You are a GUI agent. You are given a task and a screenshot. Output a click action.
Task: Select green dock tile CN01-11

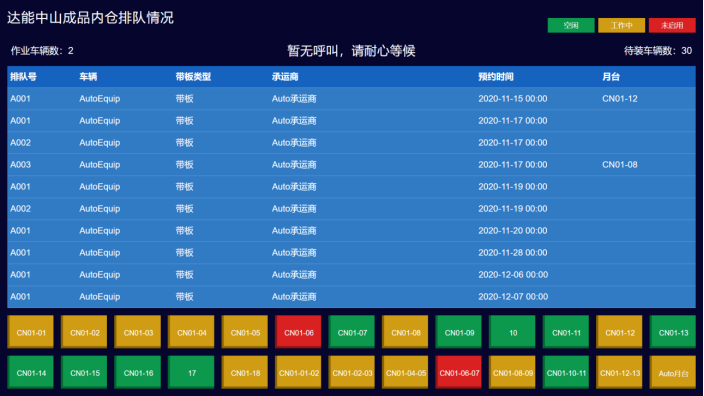click(566, 332)
